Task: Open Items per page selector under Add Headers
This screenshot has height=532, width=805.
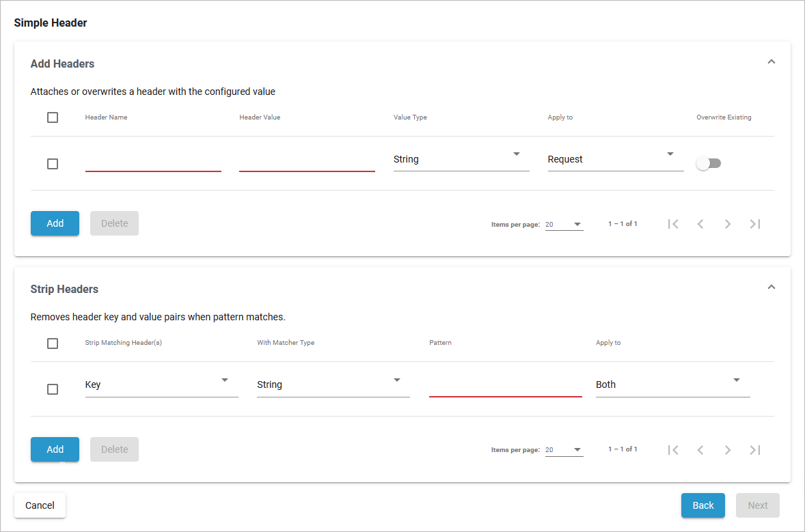Action: (564, 224)
